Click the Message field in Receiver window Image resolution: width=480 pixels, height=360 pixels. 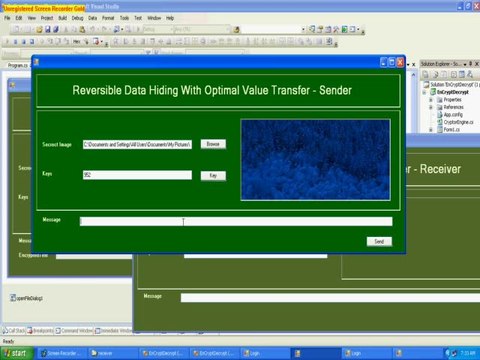330,298
